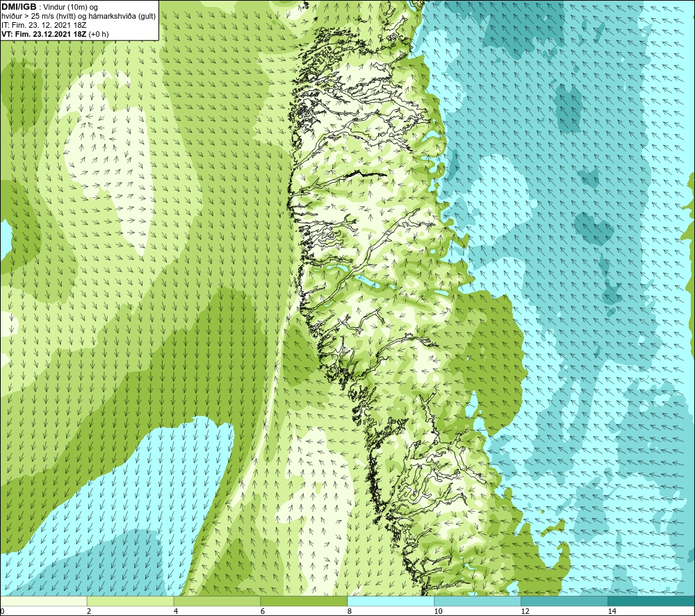Screen dimensions: 695x616
Task: Click the scale label '0'
Action: (2, 612)
